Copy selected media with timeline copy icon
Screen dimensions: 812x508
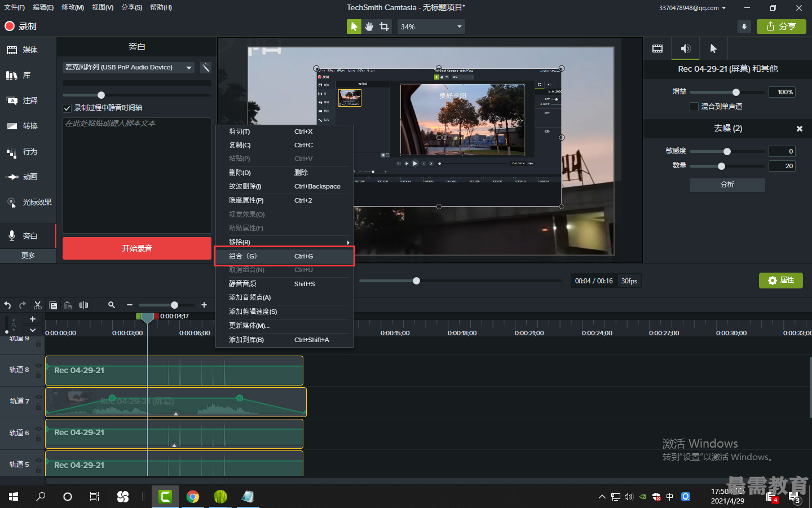click(53, 305)
